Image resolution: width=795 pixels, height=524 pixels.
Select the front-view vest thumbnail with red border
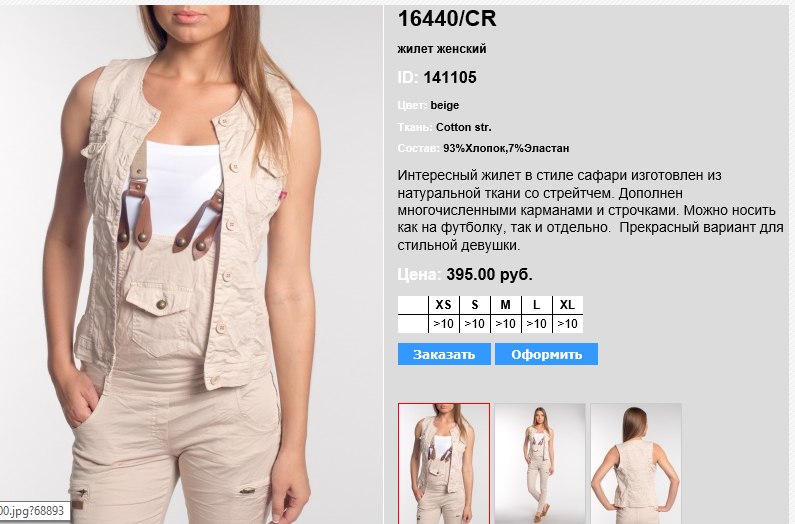click(444, 463)
